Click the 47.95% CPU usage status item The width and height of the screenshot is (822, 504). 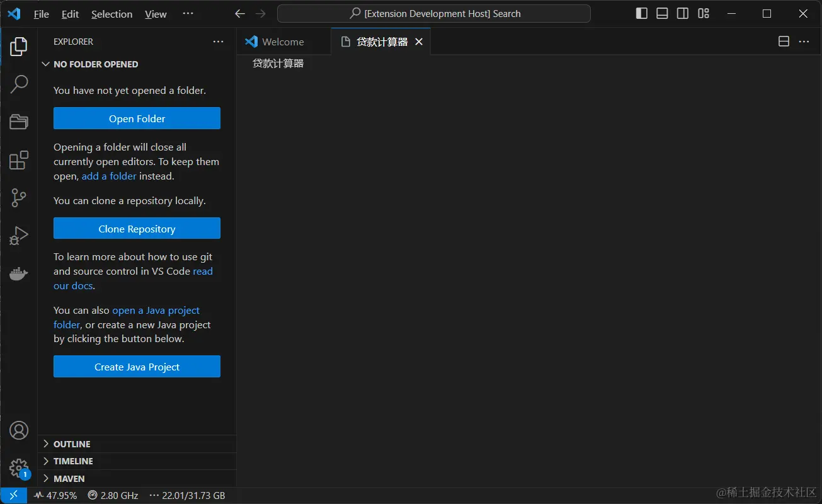[x=55, y=495]
